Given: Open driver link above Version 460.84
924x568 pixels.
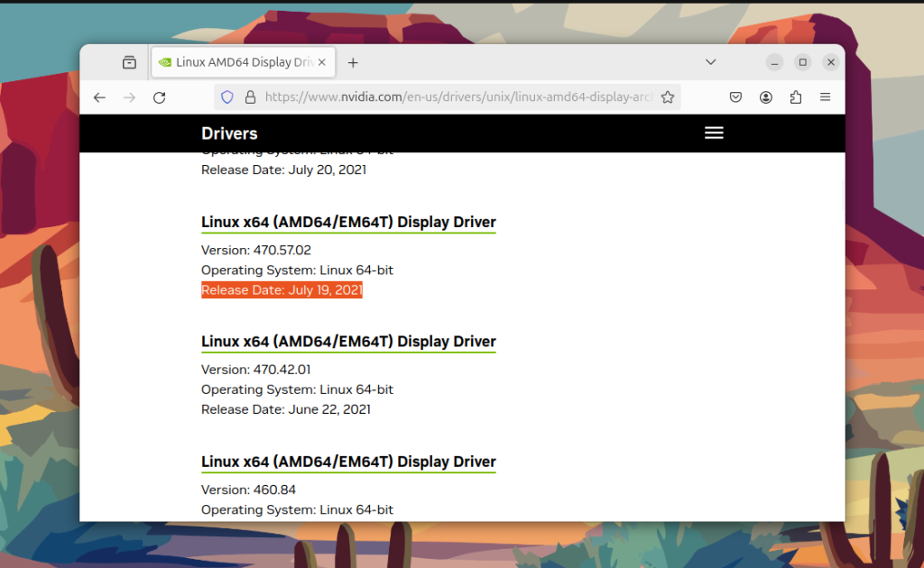Looking at the screenshot, I should (x=348, y=462).
